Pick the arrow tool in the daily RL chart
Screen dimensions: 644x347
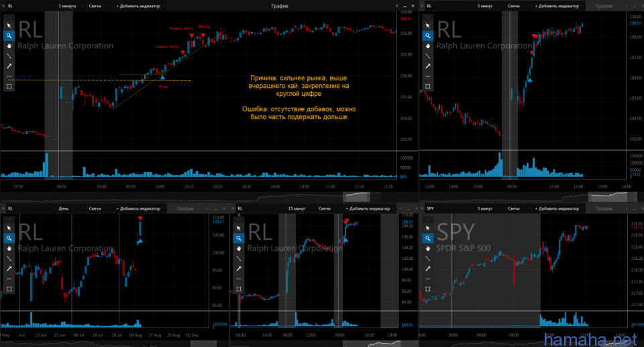click(9, 269)
